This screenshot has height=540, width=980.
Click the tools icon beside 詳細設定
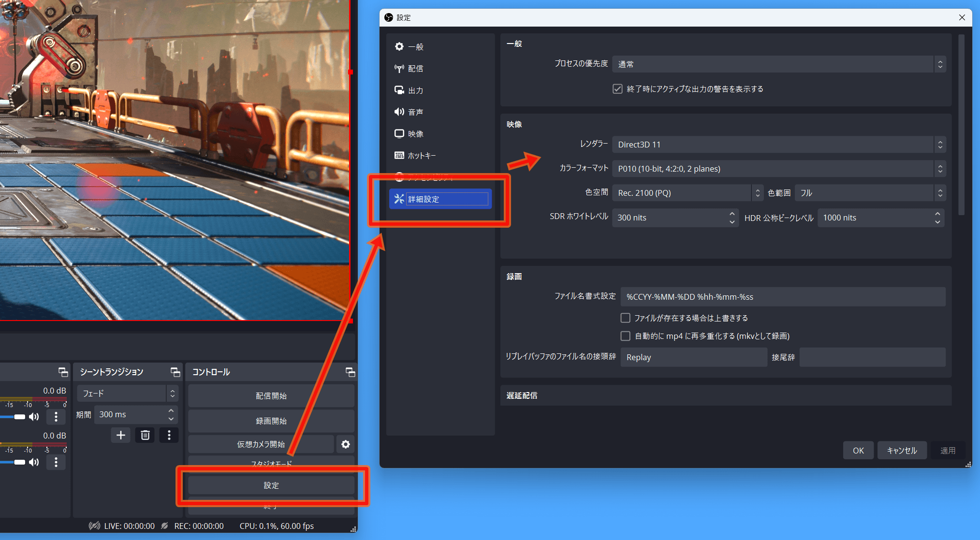pos(399,199)
